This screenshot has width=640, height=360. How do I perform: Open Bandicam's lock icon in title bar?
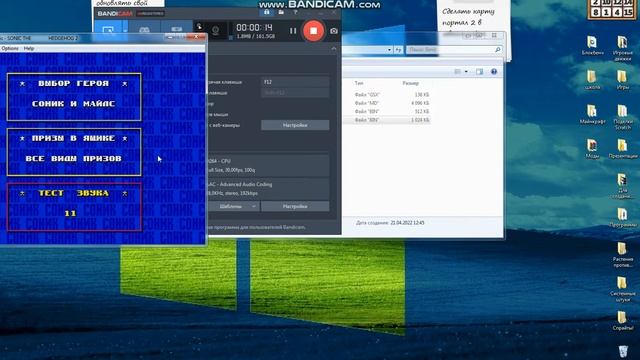(x=266, y=13)
